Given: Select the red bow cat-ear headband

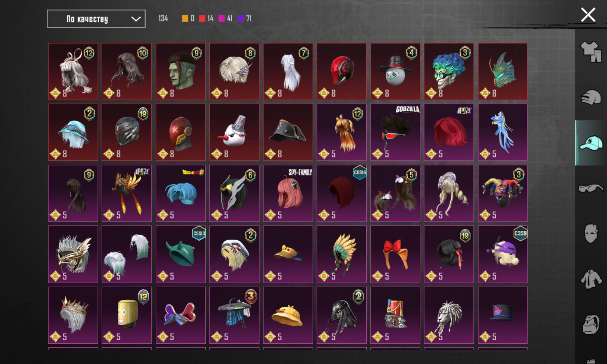Looking at the screenshot, I should [x=395, y=254].
